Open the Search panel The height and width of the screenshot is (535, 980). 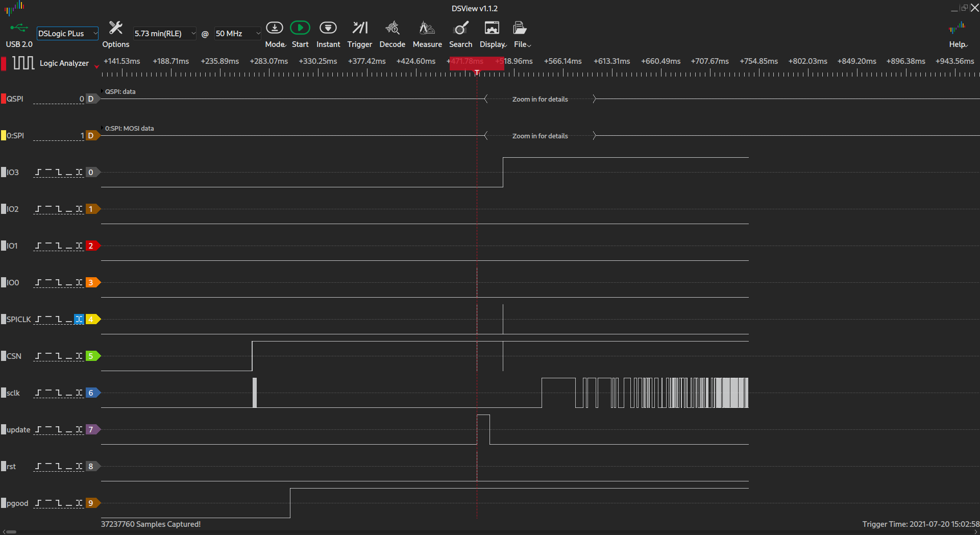460,33
